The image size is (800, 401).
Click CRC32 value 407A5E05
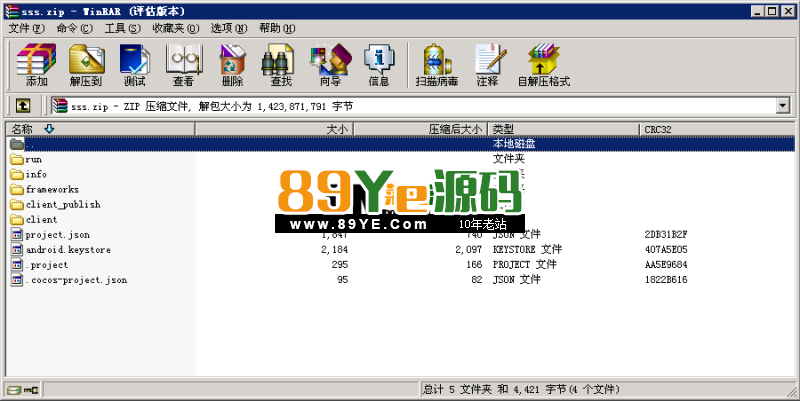tap(666, 249)
